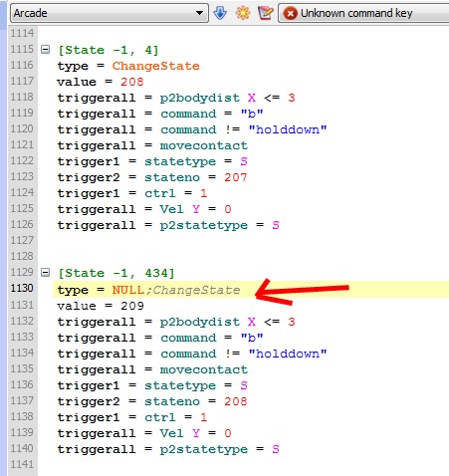449x476 pixels.
Task: Open the Arcade dropdown list
Action: click(x=199, y=13)
